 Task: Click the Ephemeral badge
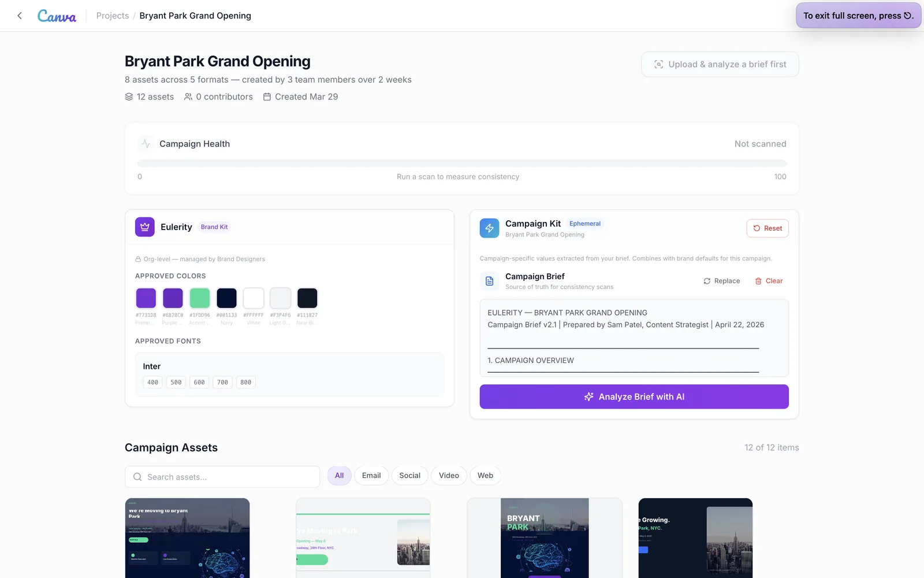click(585, 224)
